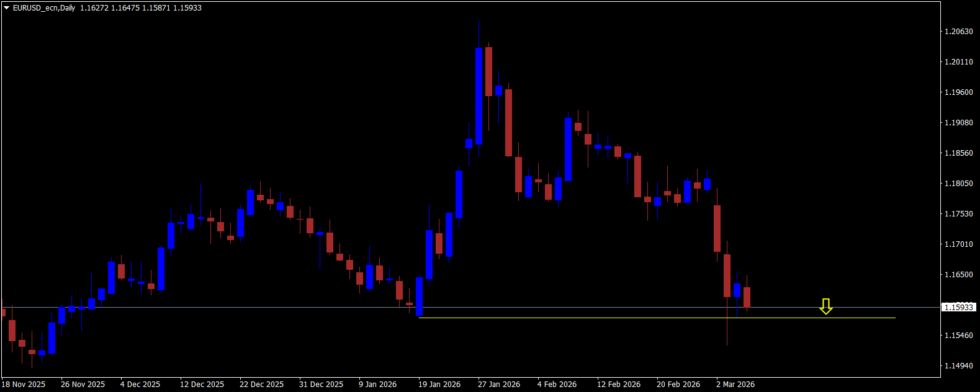Click the 1.17530 price axis label
The width and height of the screenshot is (980, 392).
point(959,214)
